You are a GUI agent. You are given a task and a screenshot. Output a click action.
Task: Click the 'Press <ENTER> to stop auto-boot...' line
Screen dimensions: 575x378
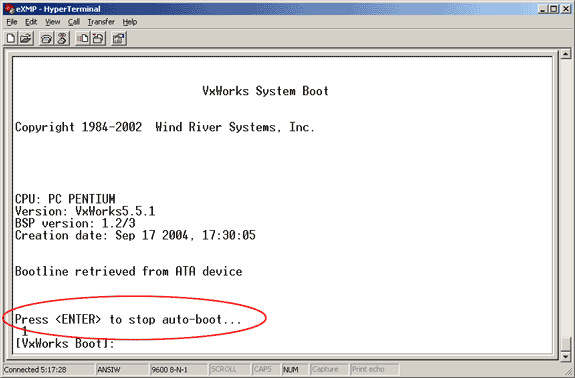click(128, 319)
